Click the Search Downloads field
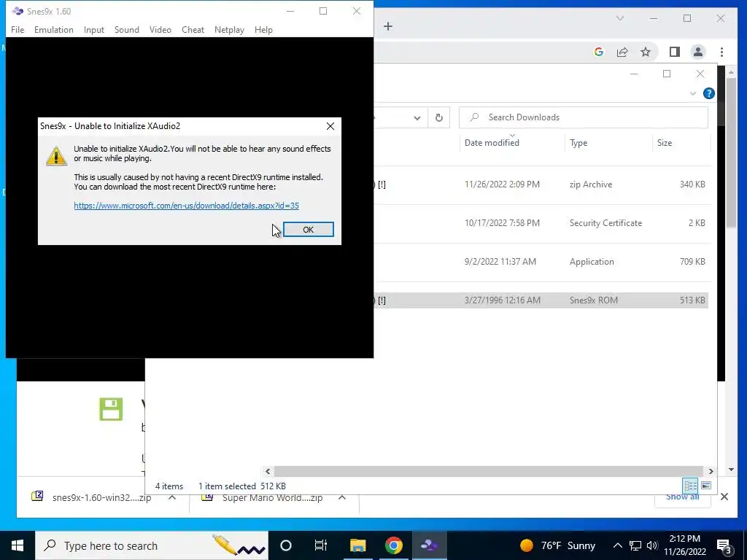 click(584, 117)
